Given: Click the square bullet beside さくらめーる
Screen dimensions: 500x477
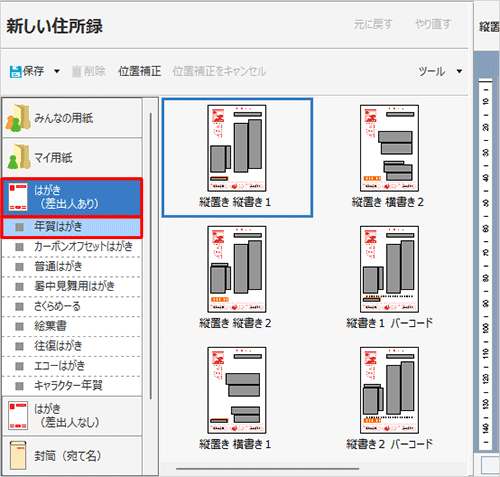Looking at the screenshot, I should click(x=20, y=307).
